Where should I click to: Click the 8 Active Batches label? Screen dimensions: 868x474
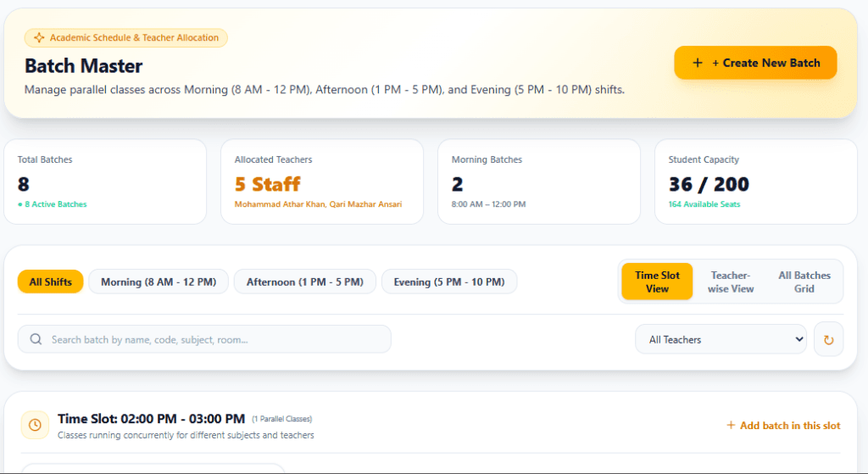click(x=53, y=204)
